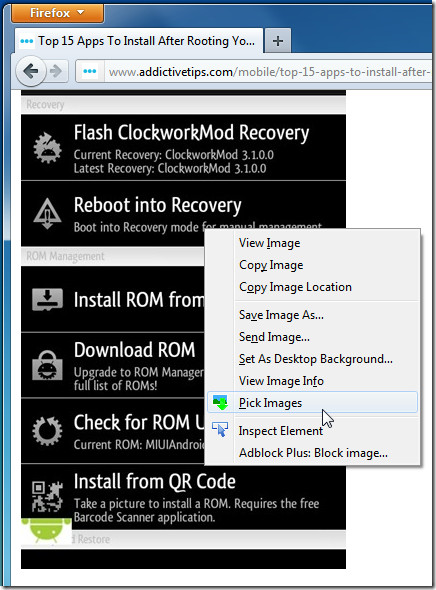The height and width of the screenshot is (590, 436).
Task: Click the Flash ClockworkMod Recovery gear icon
Action: point(47,148)
